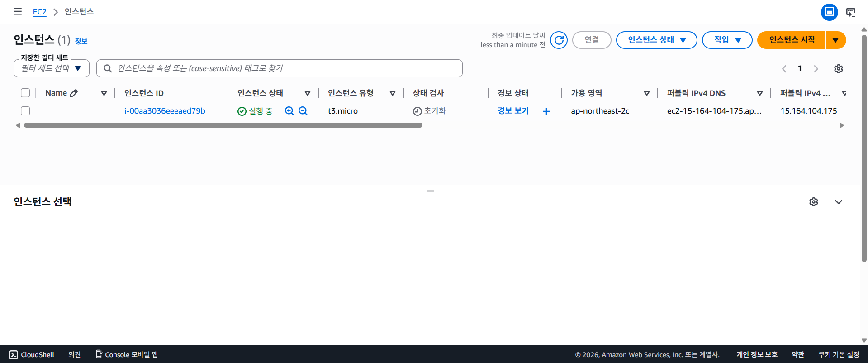Screen dimensions: 868x363
Task: Click the 인스턴스 시작 button
Action: pos(792,40)
